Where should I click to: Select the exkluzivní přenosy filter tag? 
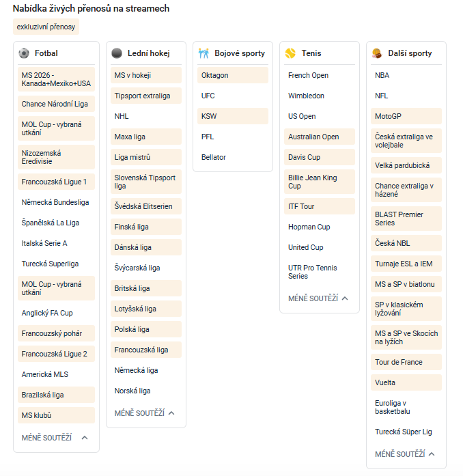pyautogui.click(x=46, y=27)
